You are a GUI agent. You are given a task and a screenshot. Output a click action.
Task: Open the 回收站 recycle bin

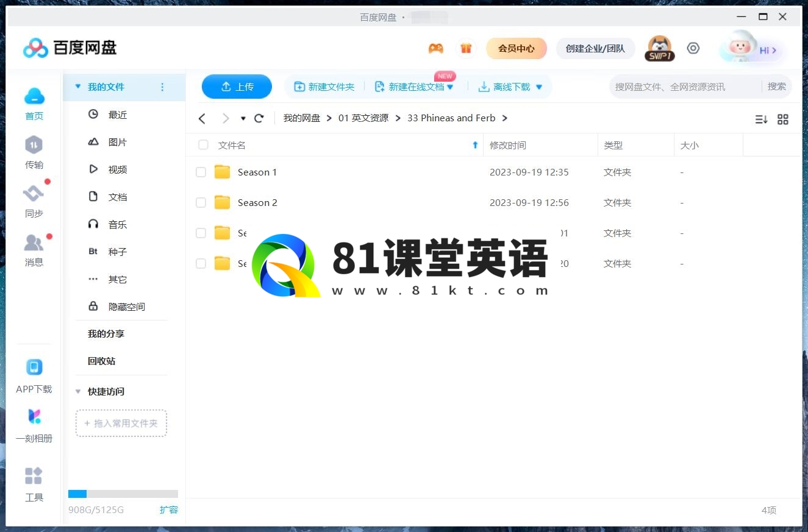coord(101,361)
